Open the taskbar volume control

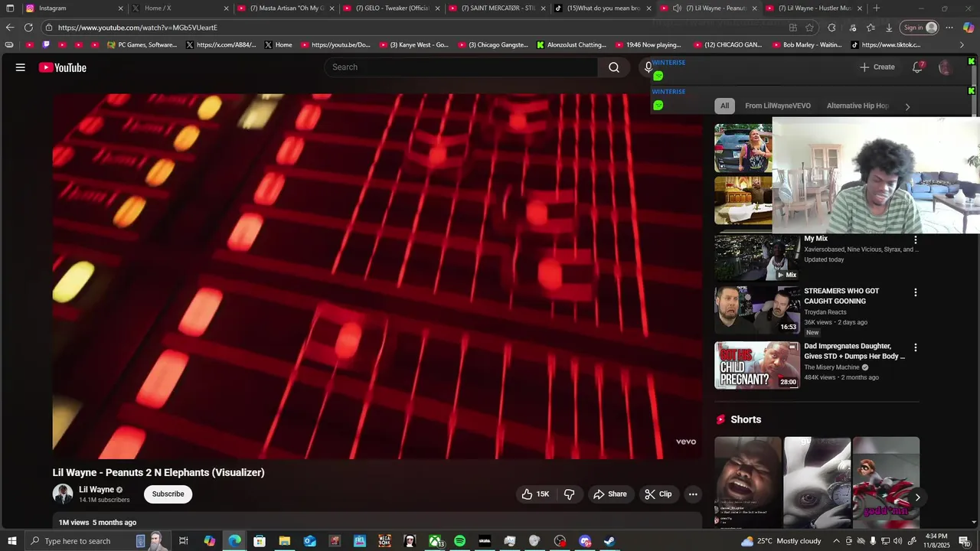pyautogui.click(x=899, y=541)
